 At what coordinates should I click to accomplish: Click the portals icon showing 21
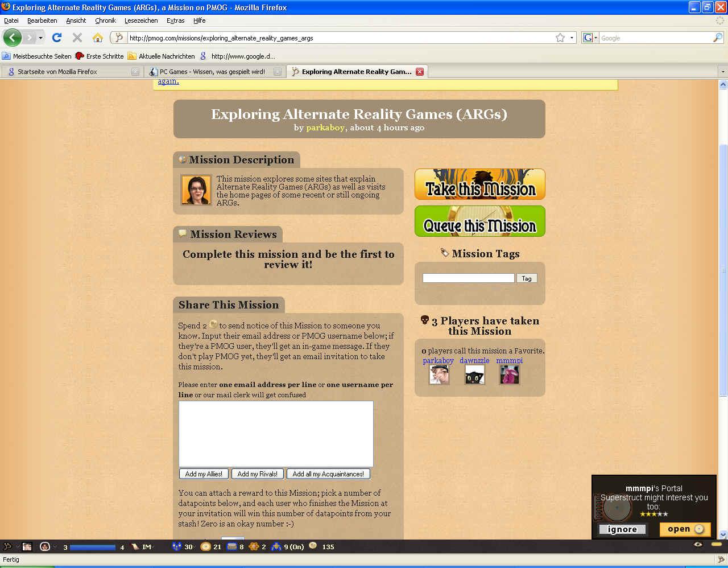click(x=205, y=546)
